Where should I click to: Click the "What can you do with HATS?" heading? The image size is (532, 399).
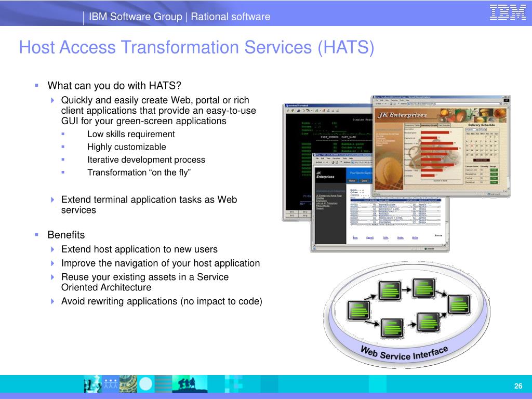114,86
